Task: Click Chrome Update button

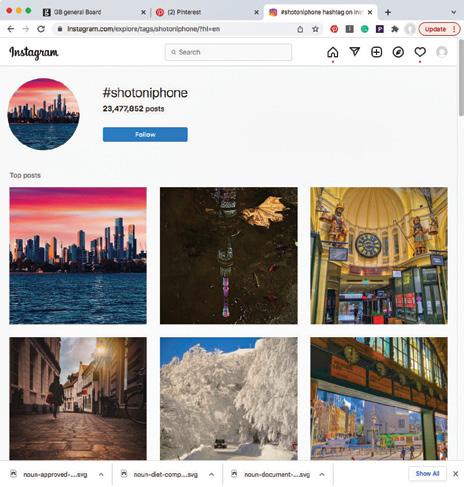Action: point(439,29)
